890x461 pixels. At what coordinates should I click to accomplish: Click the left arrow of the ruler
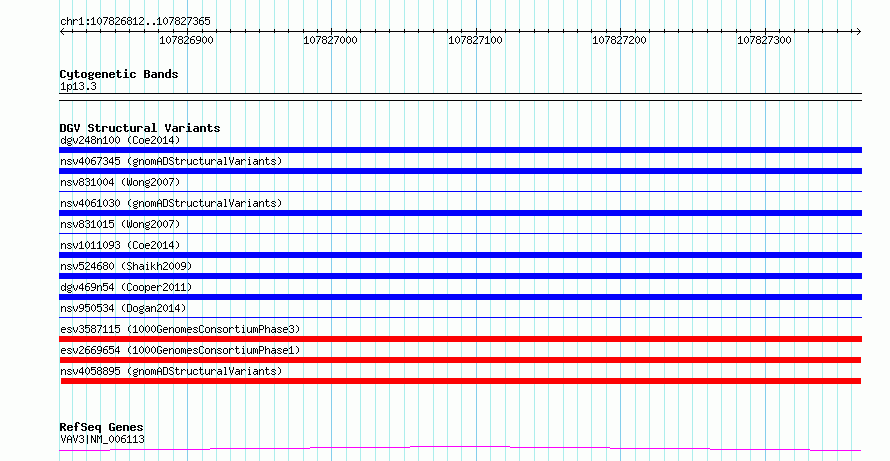pyautogui.click(x=62, y=32)
